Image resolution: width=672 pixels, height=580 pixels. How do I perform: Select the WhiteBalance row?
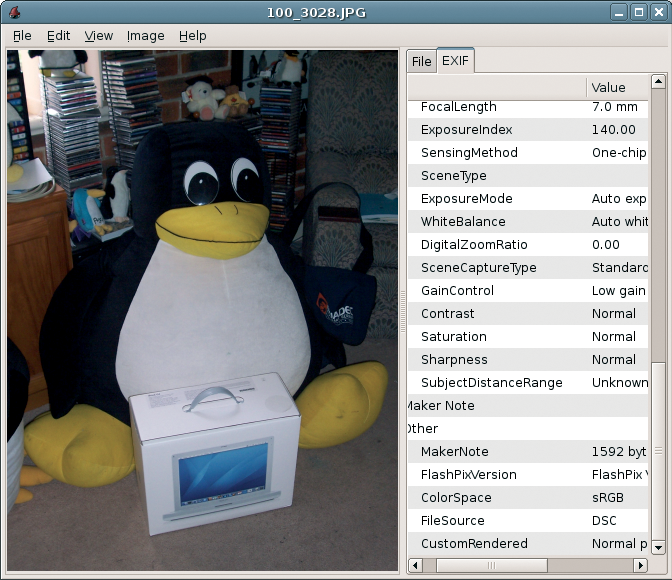(x=528, y=222)
